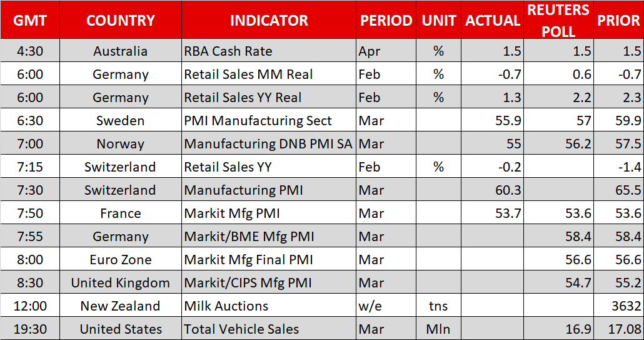
Task: Select the United Kingdom country cell
Action: (121, 283)
